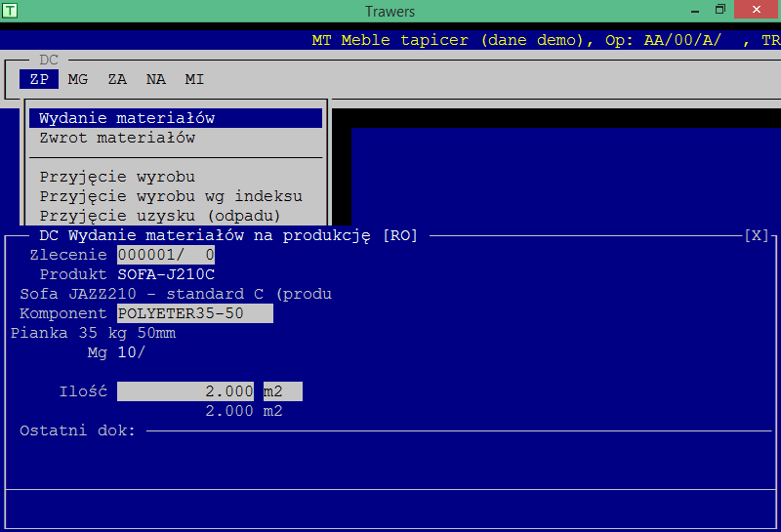Choose Przyjęcie wyrobu menu entry
The width and height of the screenshot is (781, 532).
click(176, 177)
